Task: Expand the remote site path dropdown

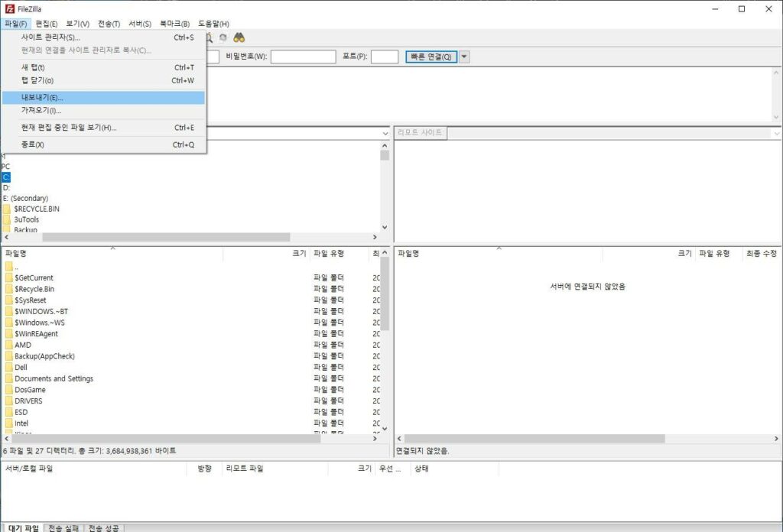Action: point(777,133)
